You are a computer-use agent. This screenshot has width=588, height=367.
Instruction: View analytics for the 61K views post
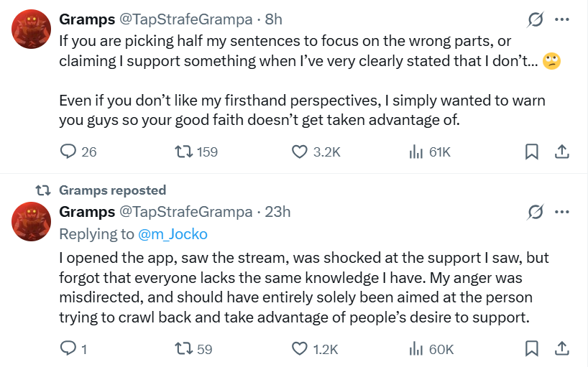pos(415,152)
